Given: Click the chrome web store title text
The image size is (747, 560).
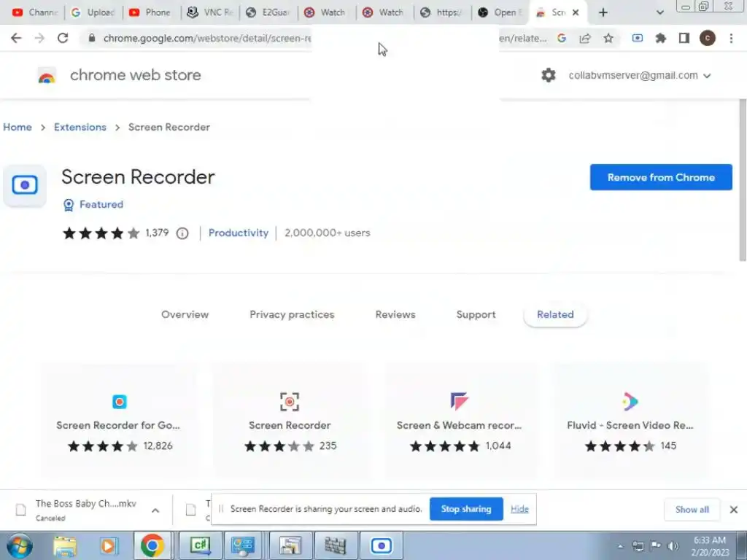Looking at the screenshot, I should click(135, 75).
